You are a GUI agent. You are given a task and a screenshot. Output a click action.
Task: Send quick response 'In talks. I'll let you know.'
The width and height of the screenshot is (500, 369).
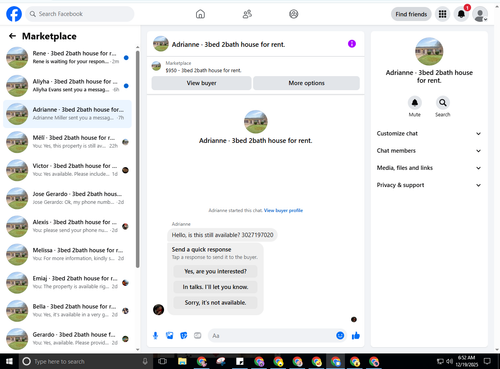point(215,287)
